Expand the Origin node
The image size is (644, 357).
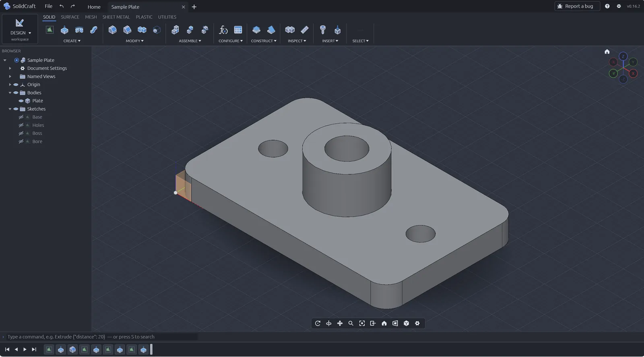(10, 85)
